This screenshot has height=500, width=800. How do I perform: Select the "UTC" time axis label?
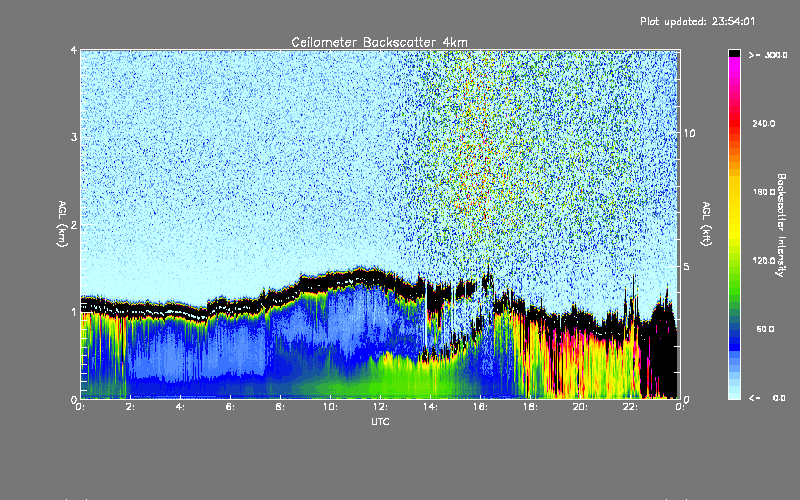pyautogui.click(x=380, y=421)
